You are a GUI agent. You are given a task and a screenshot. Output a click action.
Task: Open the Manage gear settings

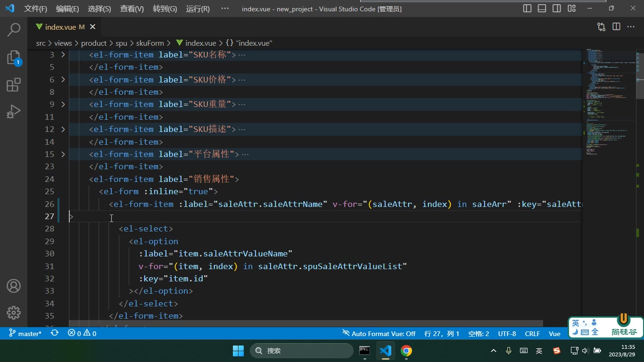14,313
